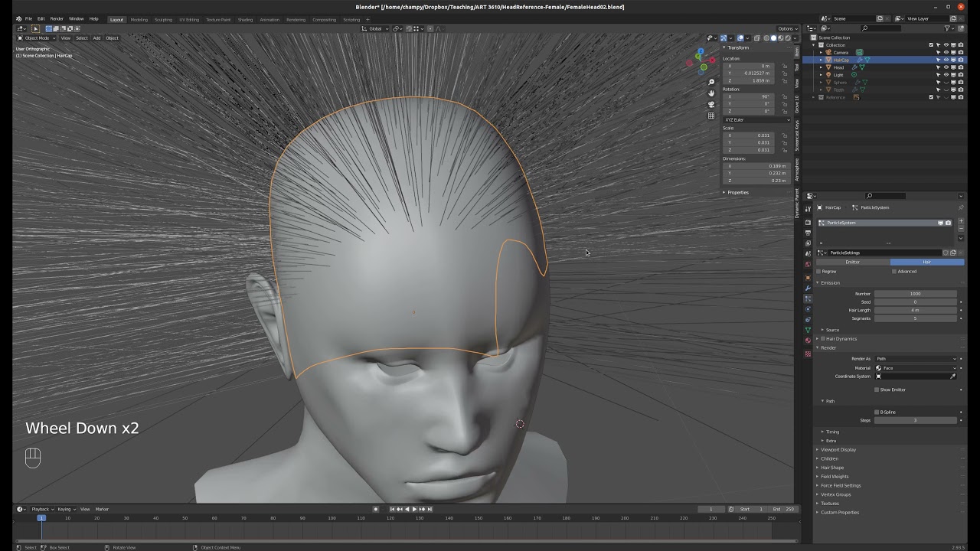This screenshot has height=551, width=980.
Task: Open the timeline Playback menu
Action: coord(41,509)
